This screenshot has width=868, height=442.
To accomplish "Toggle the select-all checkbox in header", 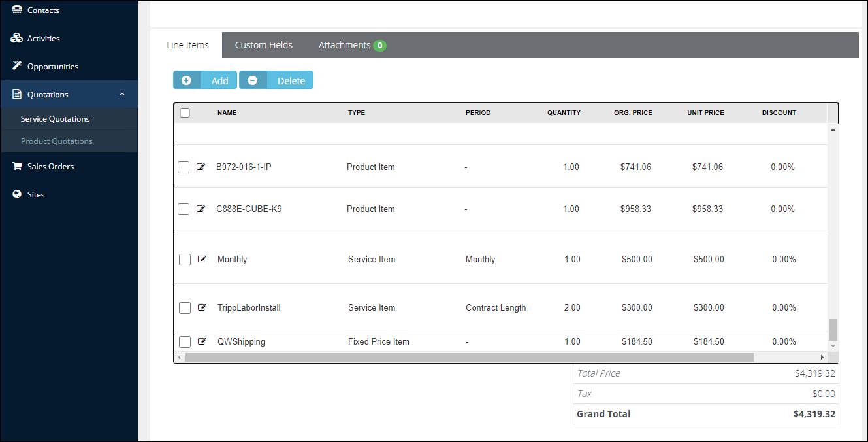I will [x=185, y=113].
